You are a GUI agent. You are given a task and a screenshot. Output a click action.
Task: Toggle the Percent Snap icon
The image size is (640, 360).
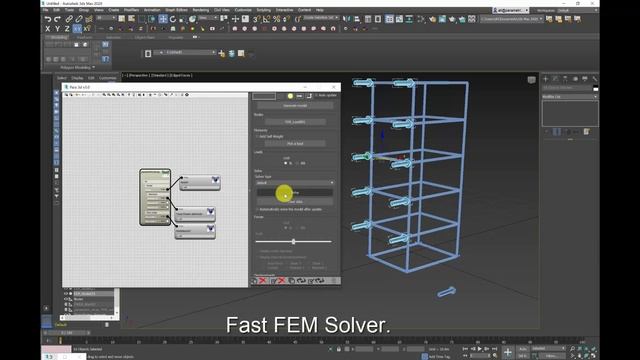point(276,19)
